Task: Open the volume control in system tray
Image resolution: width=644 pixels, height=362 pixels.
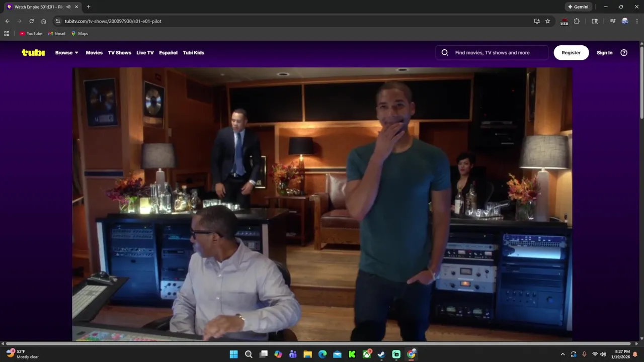Action: pos(603,354)
